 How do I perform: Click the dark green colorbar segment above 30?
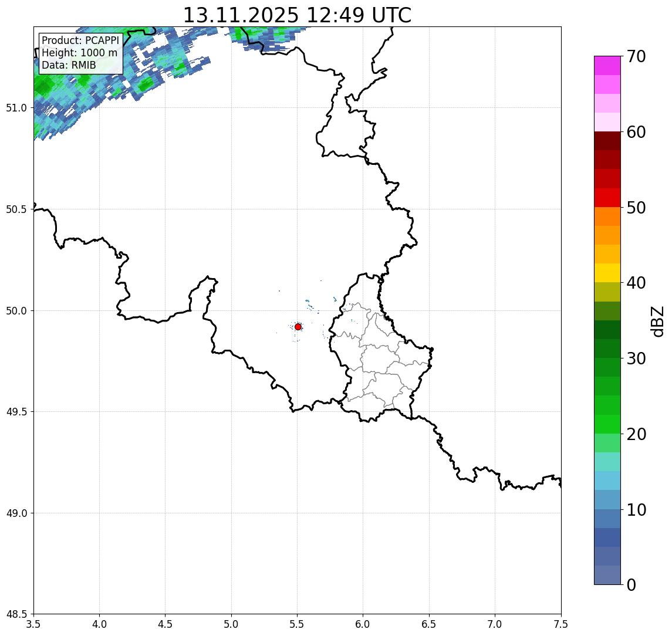click(x=607, y=349)
